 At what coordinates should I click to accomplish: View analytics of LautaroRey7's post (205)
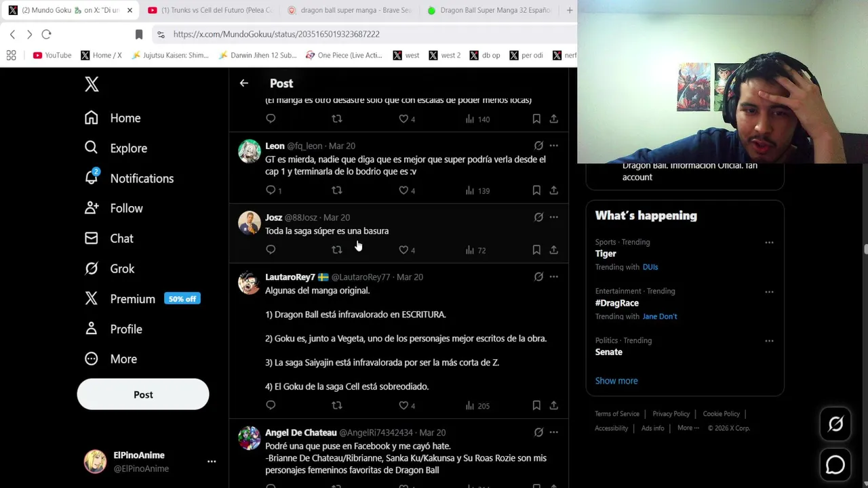[477, 405]
